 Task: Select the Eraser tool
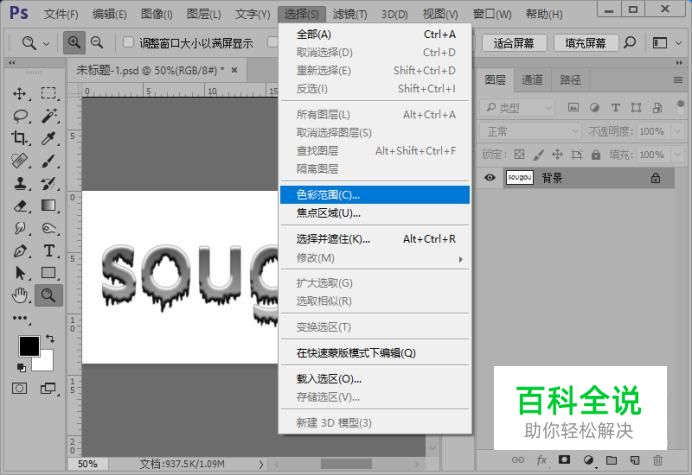[x=20, y=206]
